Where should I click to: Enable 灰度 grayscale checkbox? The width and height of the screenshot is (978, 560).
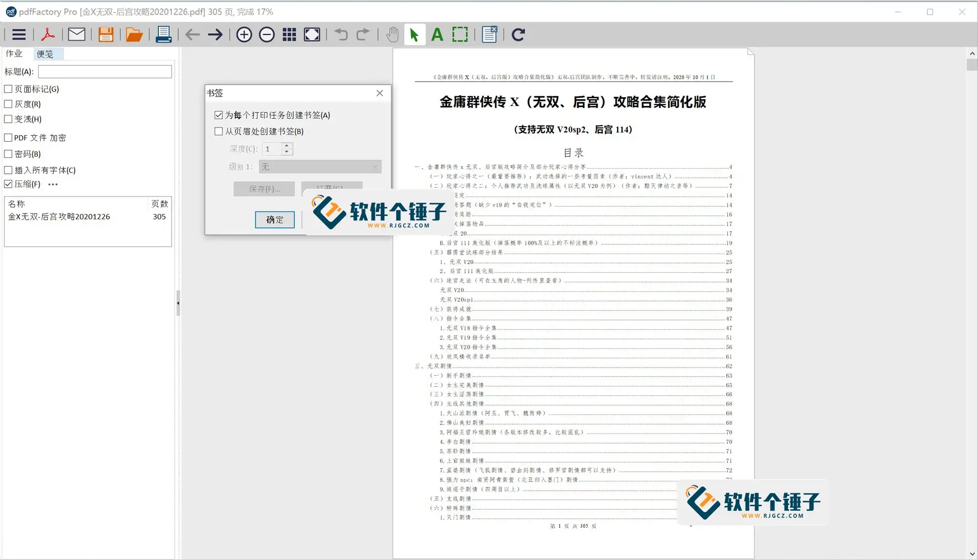tap(8, 104)
